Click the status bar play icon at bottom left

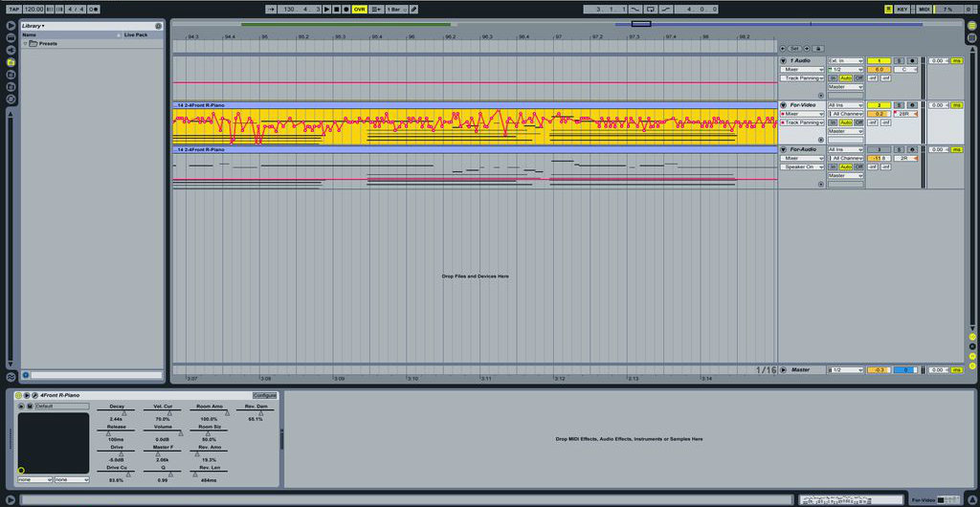pyautogui.click(x=11, y=499)
